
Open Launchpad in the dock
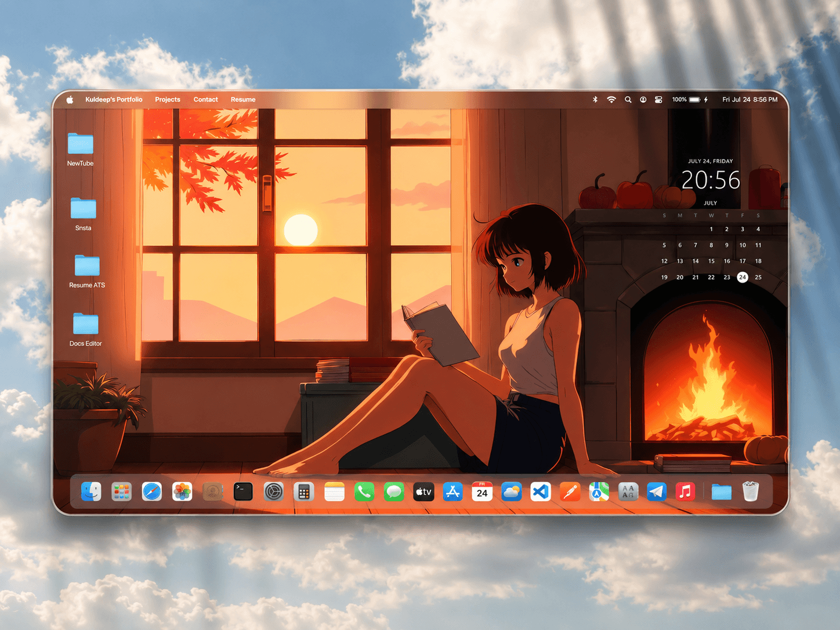[x=121, y=492]
